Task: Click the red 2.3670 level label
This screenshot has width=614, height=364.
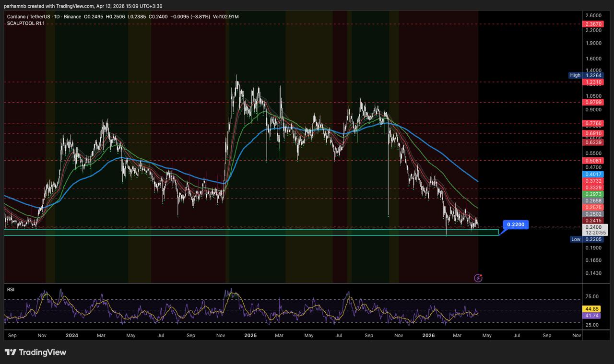Action: [x=592, y=24]
